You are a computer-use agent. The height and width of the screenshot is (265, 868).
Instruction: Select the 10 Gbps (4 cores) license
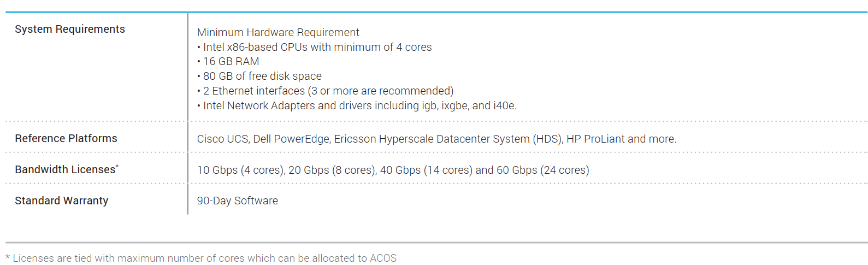point(240,170)
